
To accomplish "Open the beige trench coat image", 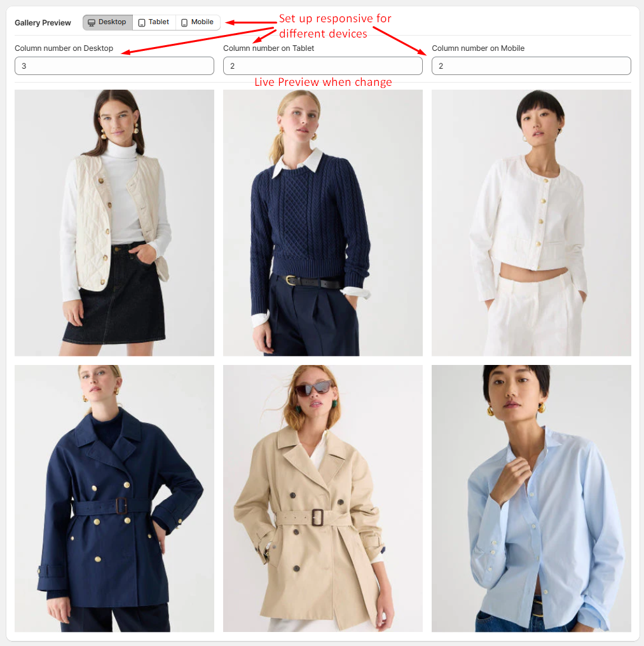I will point(322,498).
